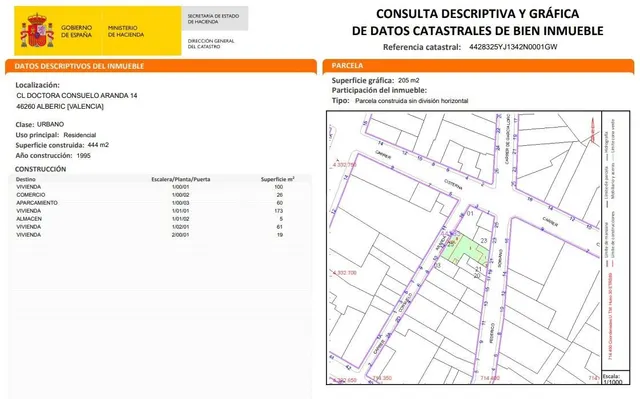Click surface value 26 for COMERCIO

[280, 195]
